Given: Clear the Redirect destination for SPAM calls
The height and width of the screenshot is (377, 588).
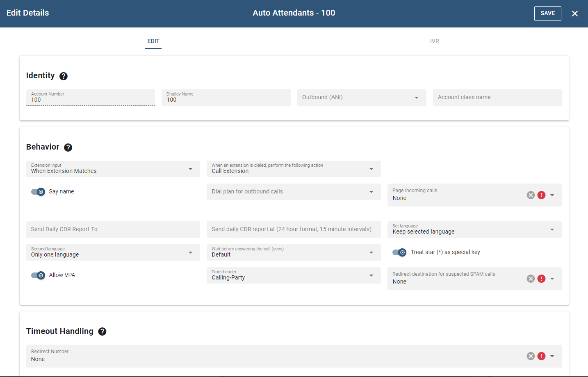Looking at the screenshot, I should (531, 278).
